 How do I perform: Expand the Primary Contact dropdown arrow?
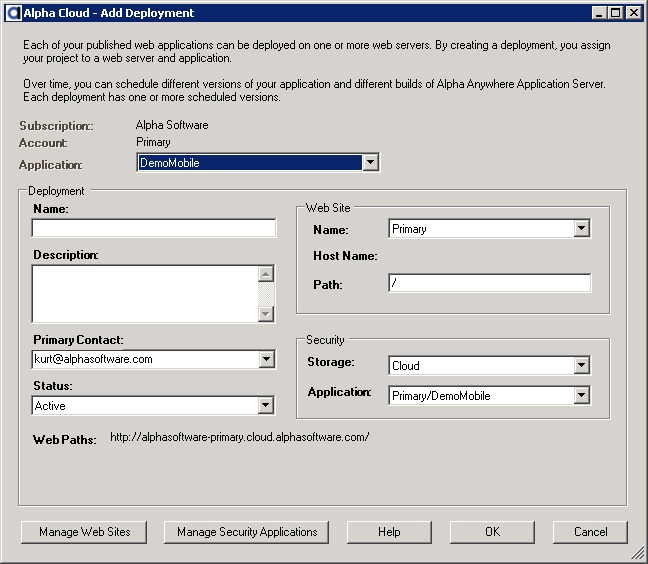point(267,359)
